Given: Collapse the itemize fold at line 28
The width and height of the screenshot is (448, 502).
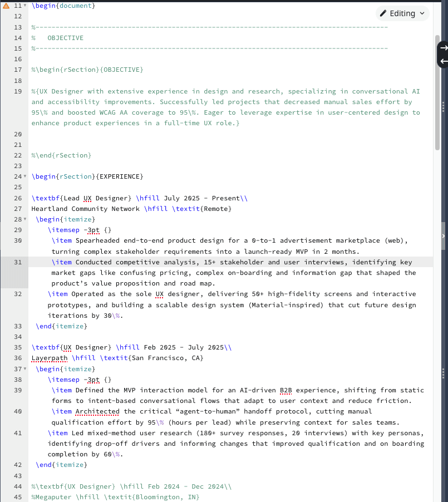Looking at the screenshot, I should click(24, 219).
